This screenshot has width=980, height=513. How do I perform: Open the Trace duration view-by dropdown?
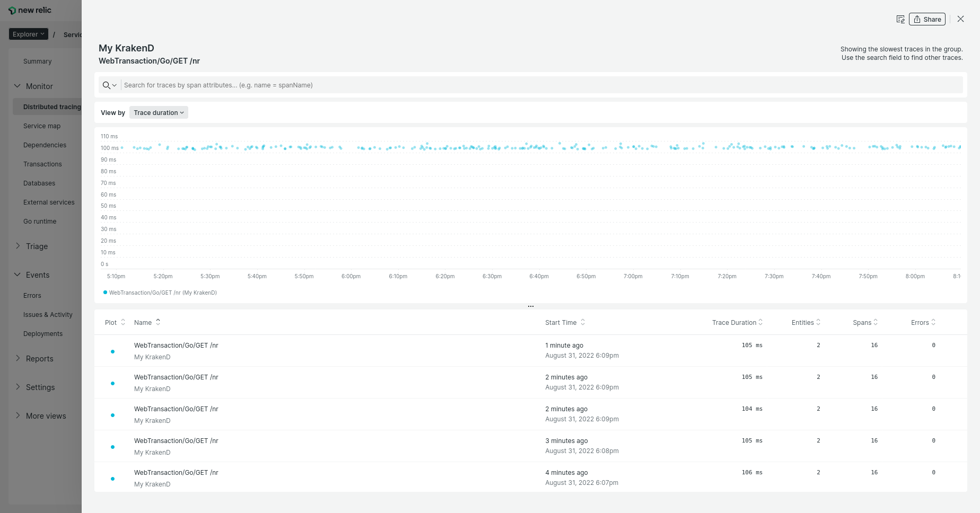click(x=159, y=113)
